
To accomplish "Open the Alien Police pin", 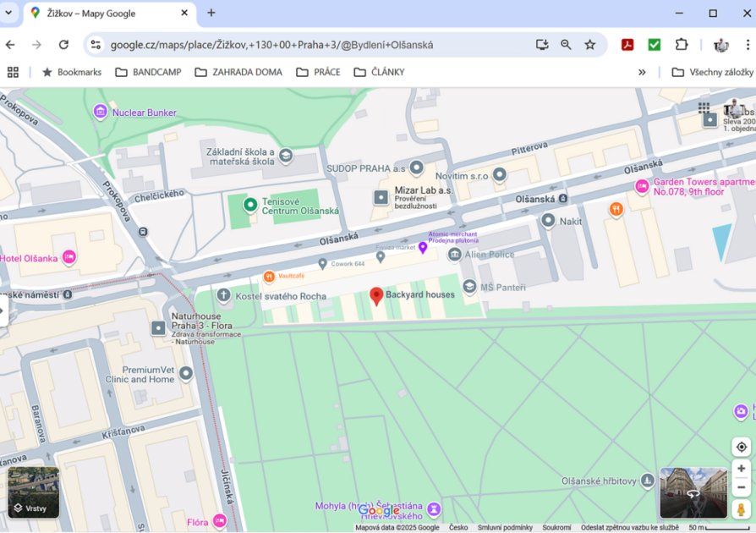I will point(454,254).
